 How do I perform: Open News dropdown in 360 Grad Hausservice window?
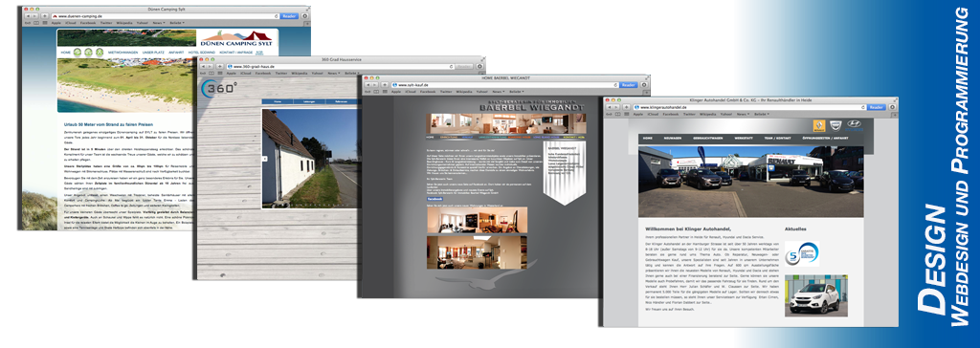(334, 73)
